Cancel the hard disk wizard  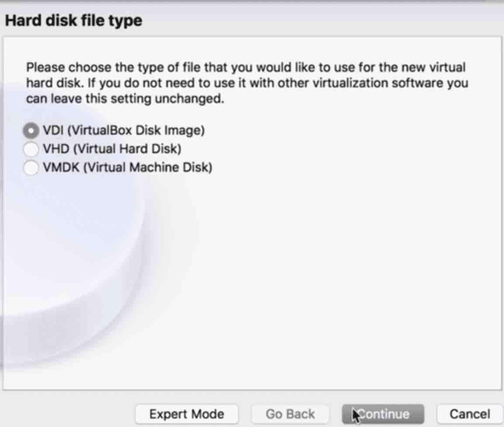pos(469,414)
